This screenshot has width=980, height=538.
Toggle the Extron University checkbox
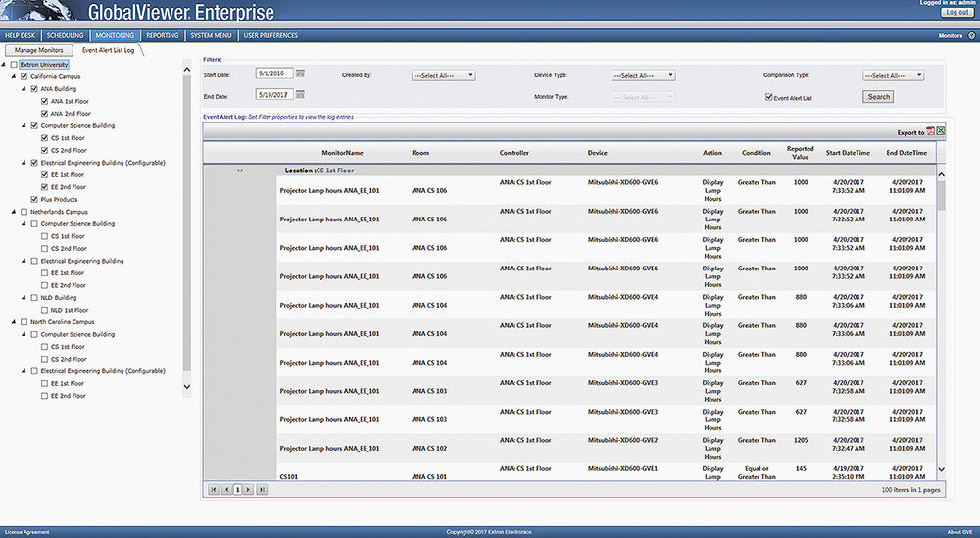(14, 65)
